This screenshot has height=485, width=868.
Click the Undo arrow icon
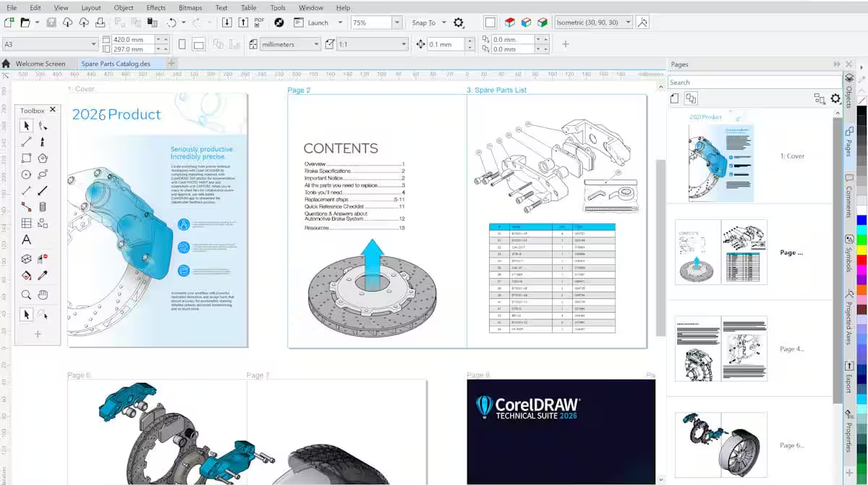click(171, 22)
